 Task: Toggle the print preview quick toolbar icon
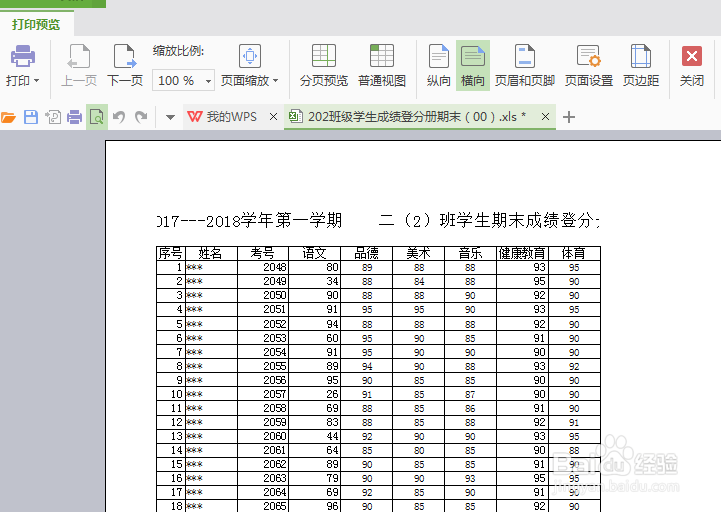point(97,117)
